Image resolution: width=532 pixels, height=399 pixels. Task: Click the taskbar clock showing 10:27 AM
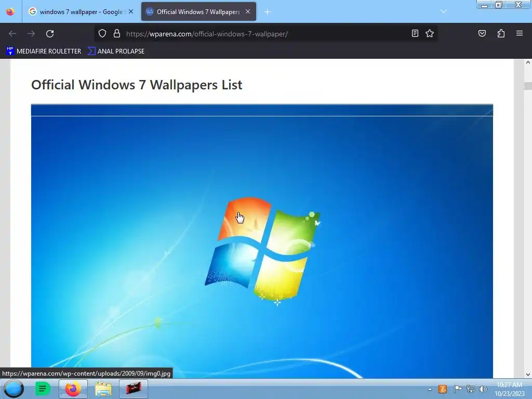pos(510,389)
